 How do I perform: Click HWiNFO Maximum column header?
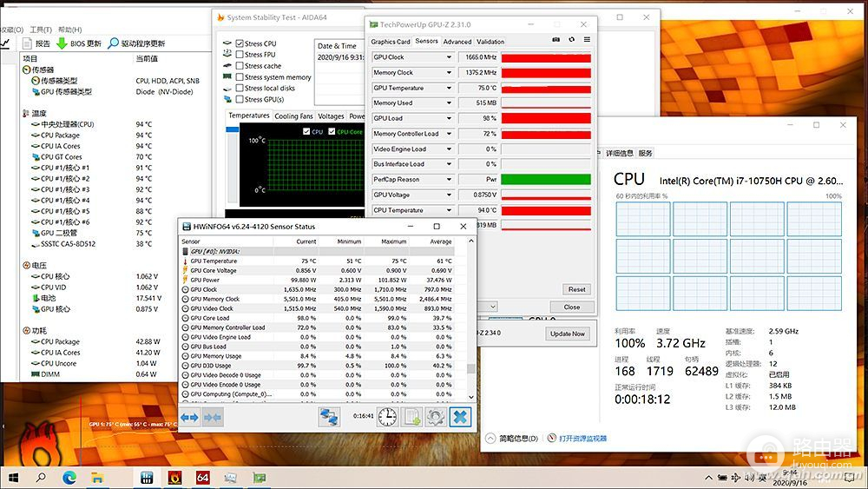pos(393,241)
